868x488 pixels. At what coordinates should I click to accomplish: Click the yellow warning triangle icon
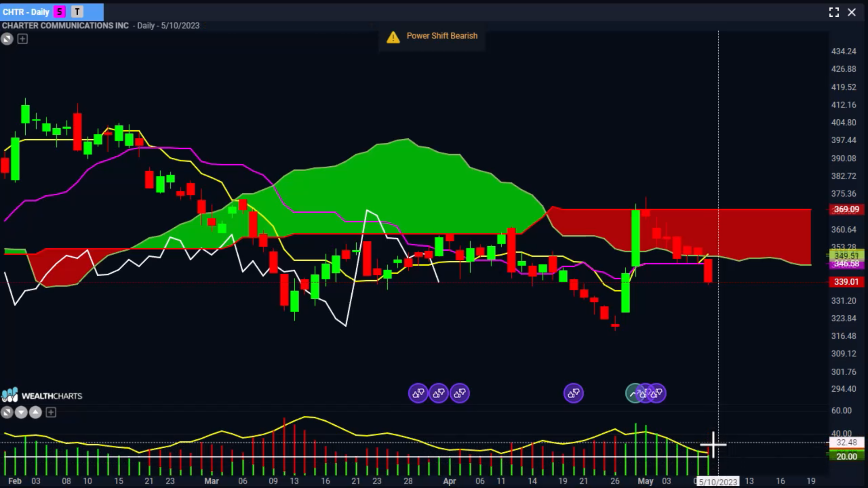coord(393,37)
